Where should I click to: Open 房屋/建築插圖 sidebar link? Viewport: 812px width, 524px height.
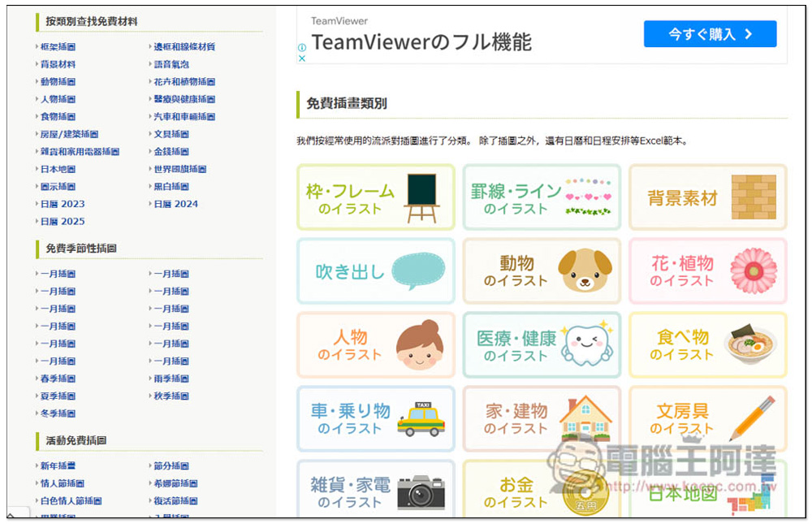[69, 134]
